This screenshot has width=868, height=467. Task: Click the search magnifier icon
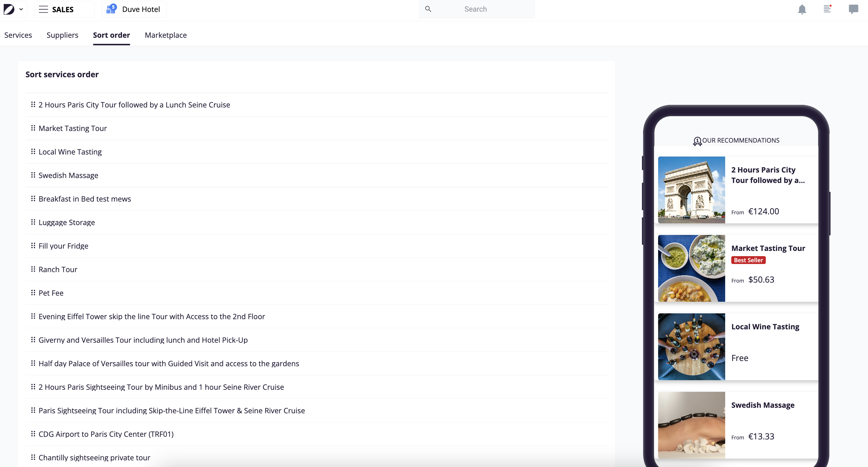point(428,9)
